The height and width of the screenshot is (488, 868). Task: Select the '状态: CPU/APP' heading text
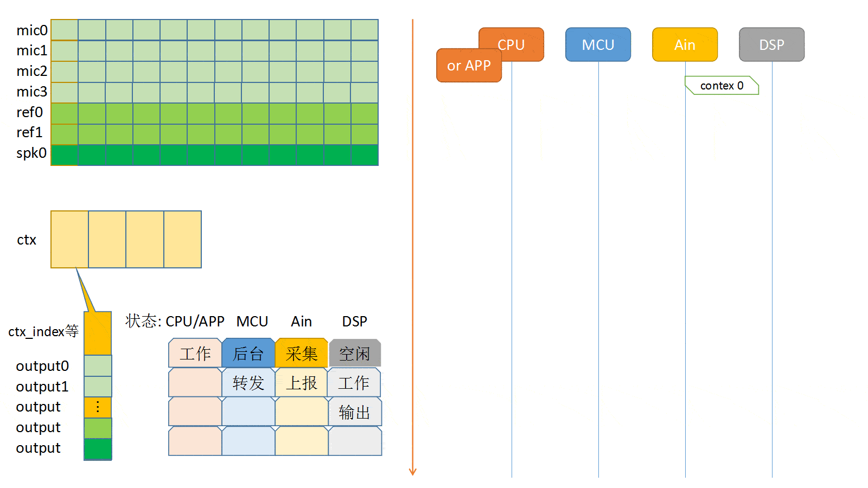coord(175,322)
